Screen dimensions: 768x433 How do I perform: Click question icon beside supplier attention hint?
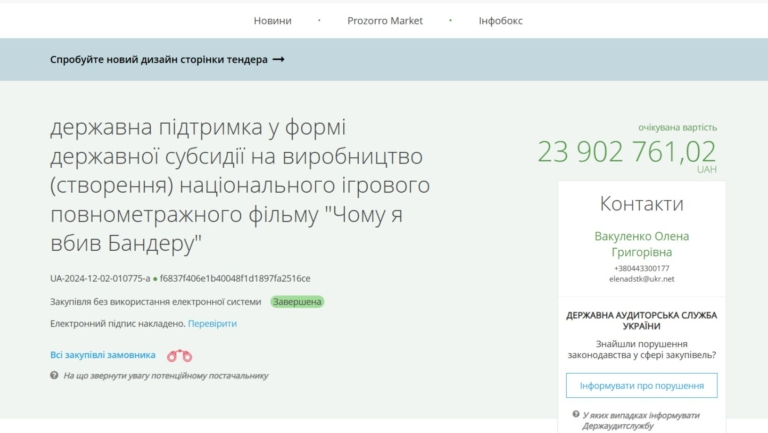[54, 375]
